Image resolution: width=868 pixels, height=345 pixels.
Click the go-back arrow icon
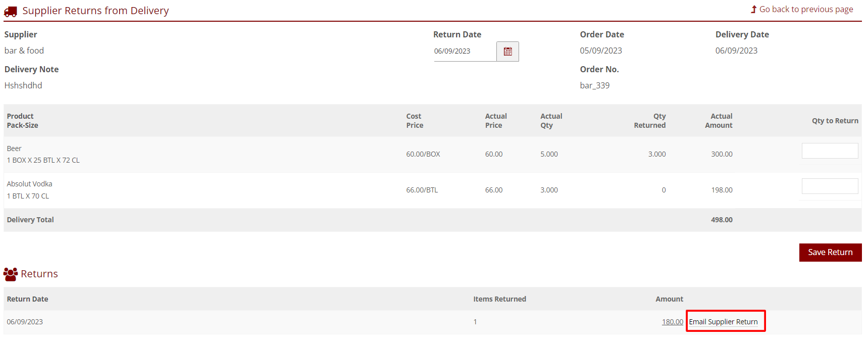753,10
